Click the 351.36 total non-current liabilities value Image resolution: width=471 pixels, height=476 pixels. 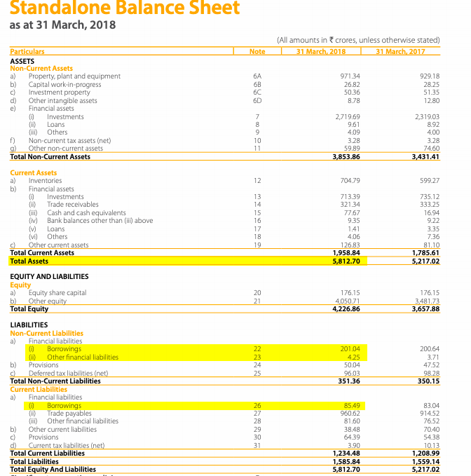pyautogui.click(x=349, y=381)
